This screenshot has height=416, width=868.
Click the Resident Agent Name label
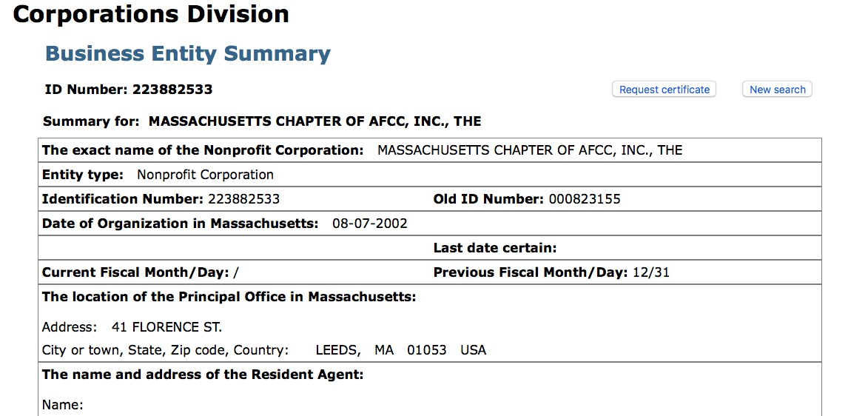[62, 405]
